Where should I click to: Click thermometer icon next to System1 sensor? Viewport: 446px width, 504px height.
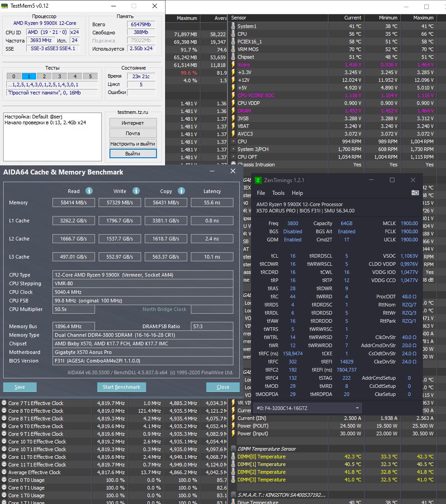[233, 26]
